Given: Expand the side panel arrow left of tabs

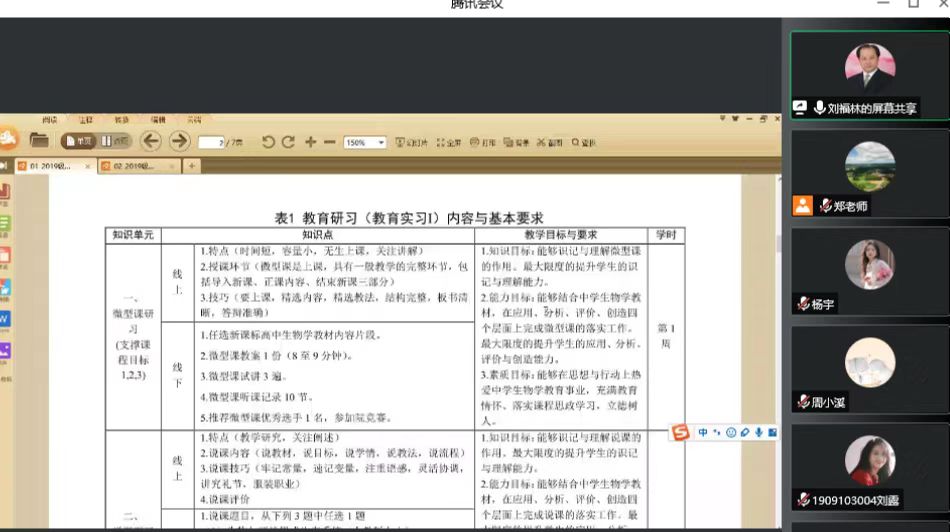Looking at the screenshot, I should pos(5,165).
